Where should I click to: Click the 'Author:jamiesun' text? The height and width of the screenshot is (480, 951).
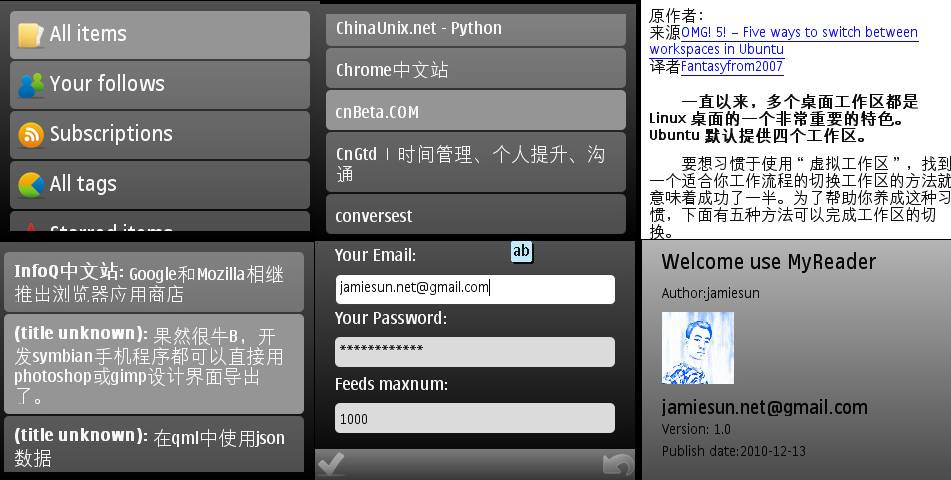tap(710, 293)
